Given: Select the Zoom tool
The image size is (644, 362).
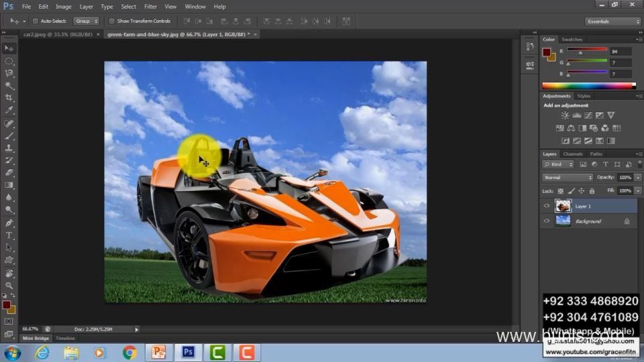Looking at the screenshot, I should click(x=9, y=286).
